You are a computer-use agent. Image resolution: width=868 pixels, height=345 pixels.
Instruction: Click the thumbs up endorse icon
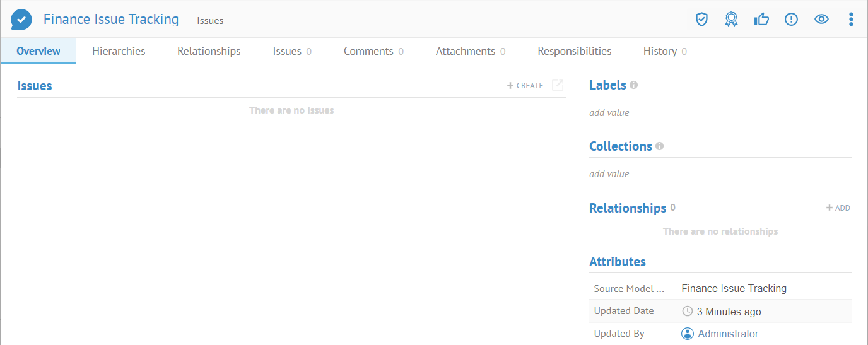pos(761,20)
